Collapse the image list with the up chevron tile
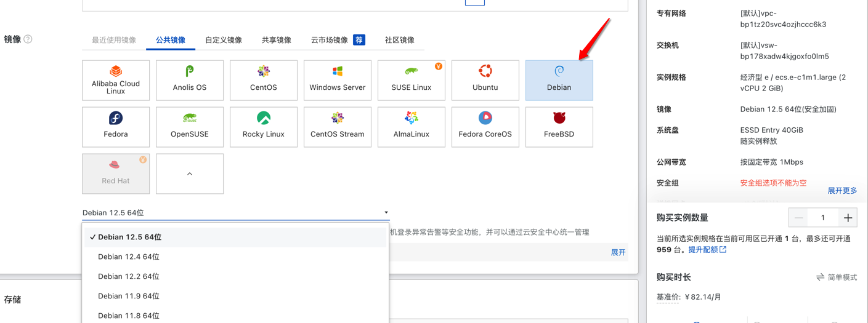The width and height of the screenshot is (868, 323). point(190,173)
